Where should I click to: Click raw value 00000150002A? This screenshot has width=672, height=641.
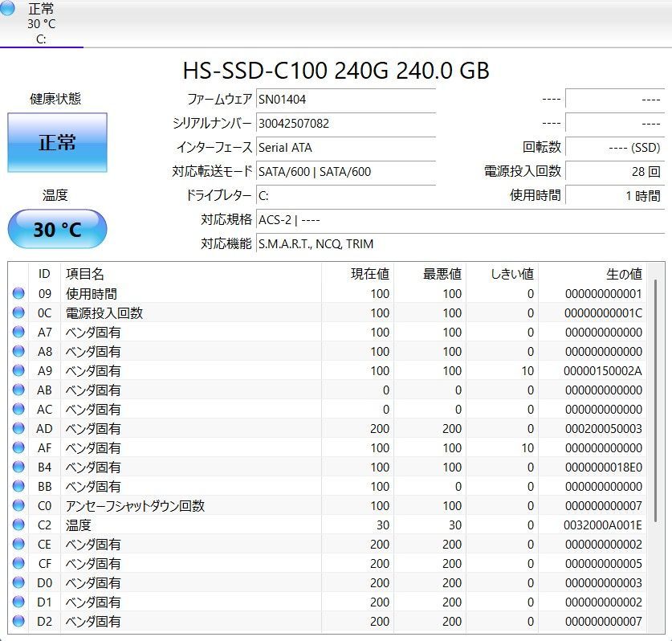point(603,371)
